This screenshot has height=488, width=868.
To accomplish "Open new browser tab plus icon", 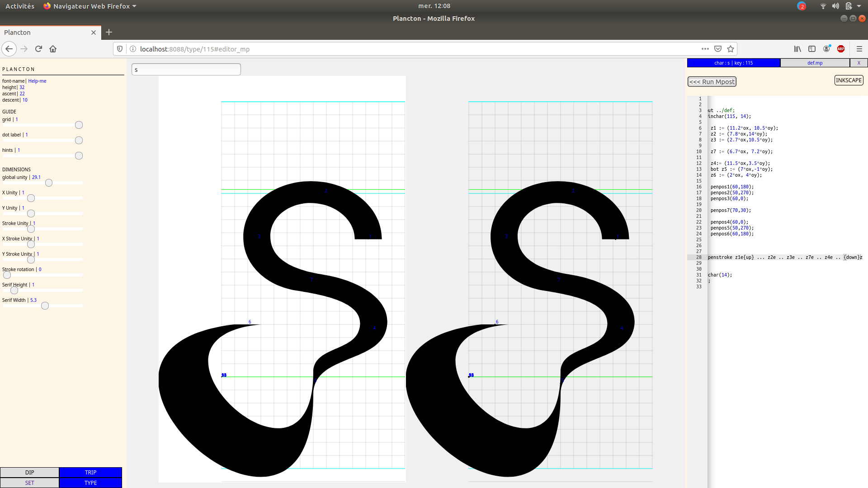I will (109, 32).
